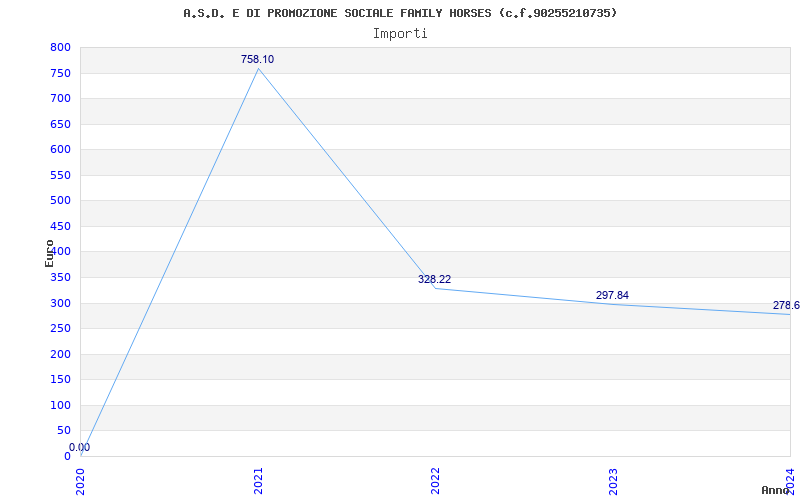Click the 800 y-axis tick label
This screenshot has width=800, height=500.
(x=60, y=47)
